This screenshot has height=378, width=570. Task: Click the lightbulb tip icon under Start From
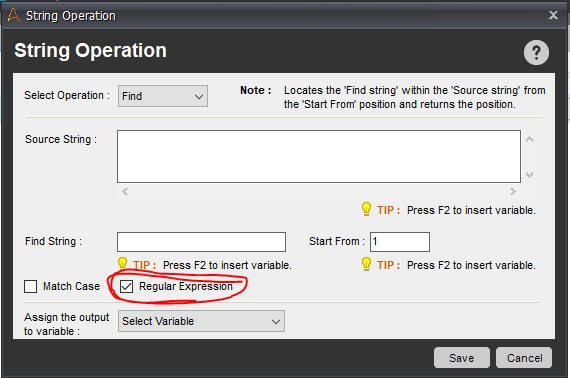(366, 264)
